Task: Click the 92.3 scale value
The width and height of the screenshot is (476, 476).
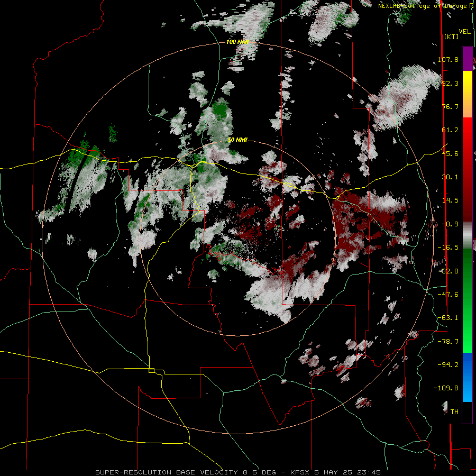Action: pyautogui.click(x=450, y=83)
